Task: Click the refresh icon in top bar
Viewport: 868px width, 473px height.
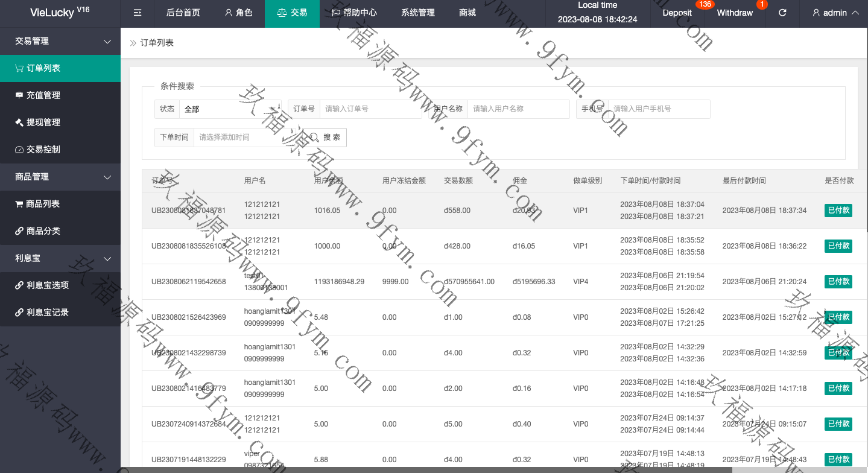Action: pos(782,13)
